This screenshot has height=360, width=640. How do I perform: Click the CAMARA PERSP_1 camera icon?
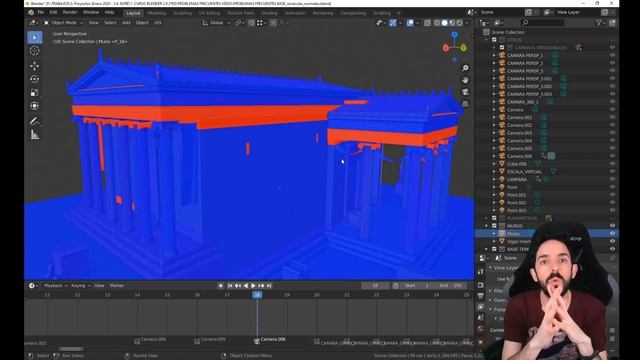[x=502, y=55]
